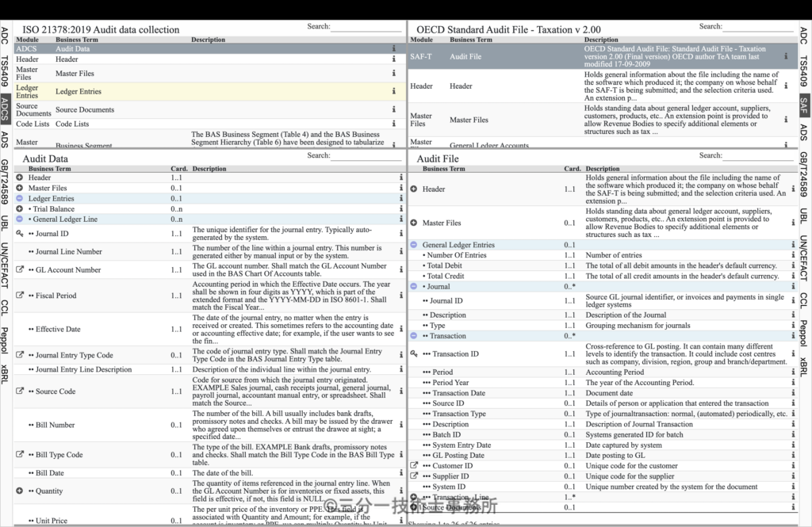The width and height of the screenshot is (812, 527).
Task: Select the UBL tab on the left sidebar
Action: click(x=5, y=223)
